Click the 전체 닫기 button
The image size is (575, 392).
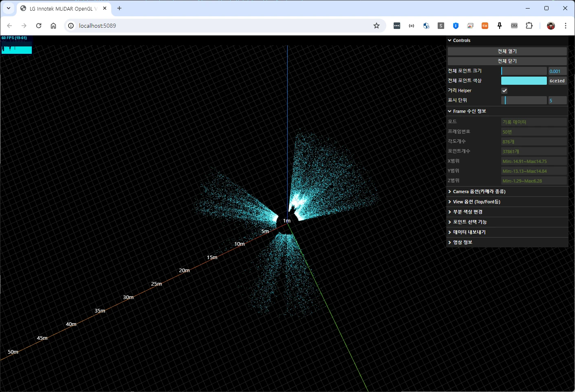pos(507,61)
